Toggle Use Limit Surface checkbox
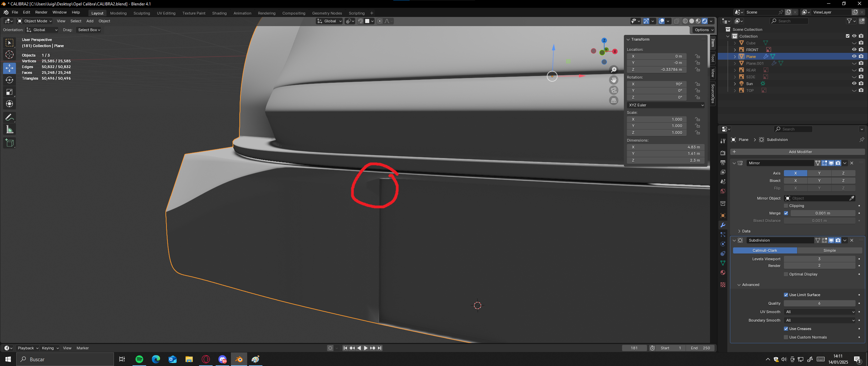The height and width of the screenshot is (366, 868). coord(786,295)
